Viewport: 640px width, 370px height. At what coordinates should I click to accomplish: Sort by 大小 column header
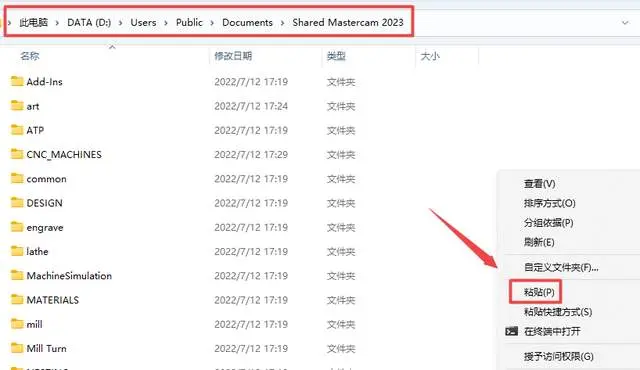pyautogui.click(x=430, y=56)
